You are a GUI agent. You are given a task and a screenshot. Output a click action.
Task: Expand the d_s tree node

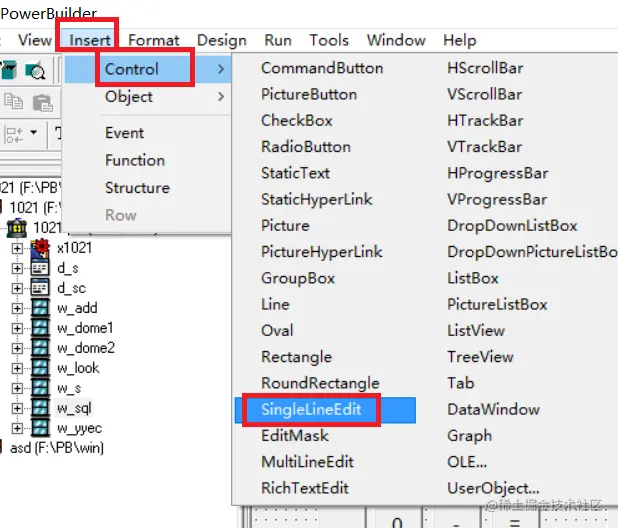[17, 268]
